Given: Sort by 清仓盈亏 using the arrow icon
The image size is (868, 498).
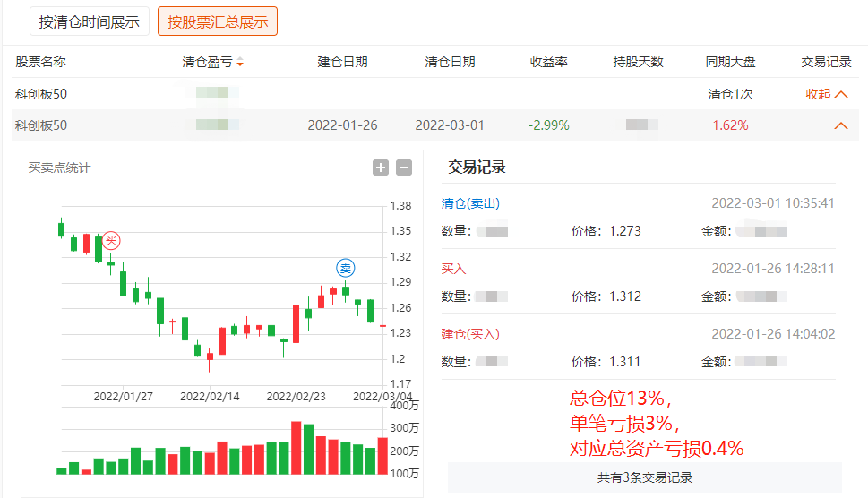Looking at the screenshot, I should 240,64.
